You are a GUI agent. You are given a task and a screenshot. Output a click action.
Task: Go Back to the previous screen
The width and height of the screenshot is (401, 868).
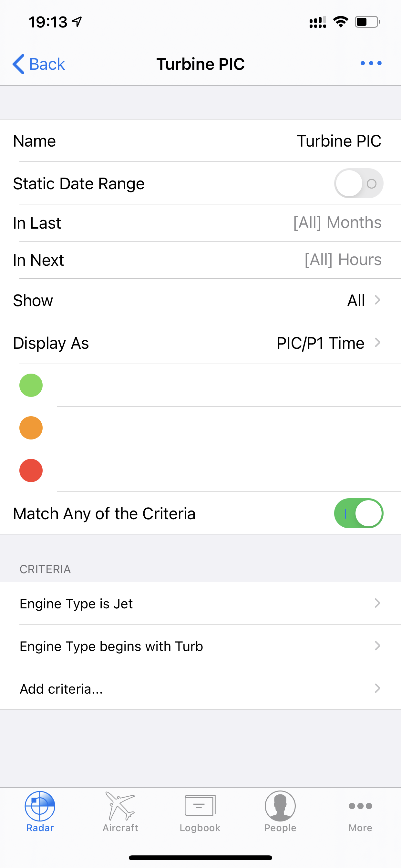(x=39, y=64)
